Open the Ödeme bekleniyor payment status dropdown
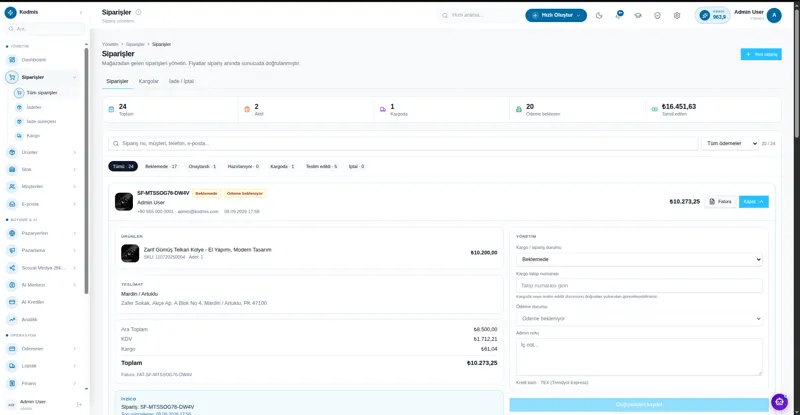This screenshot has height=415, width=800. (639, 319)
